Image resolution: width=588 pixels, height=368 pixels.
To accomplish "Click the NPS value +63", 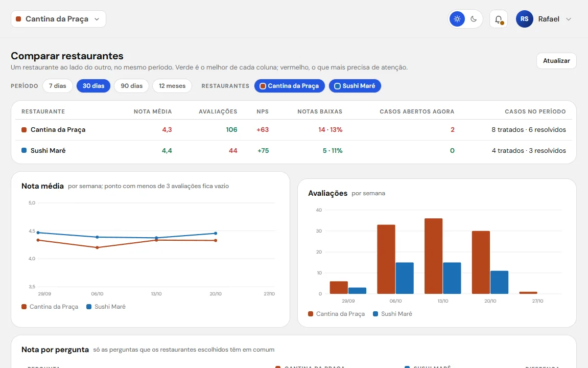I will (x=263, y=130).
